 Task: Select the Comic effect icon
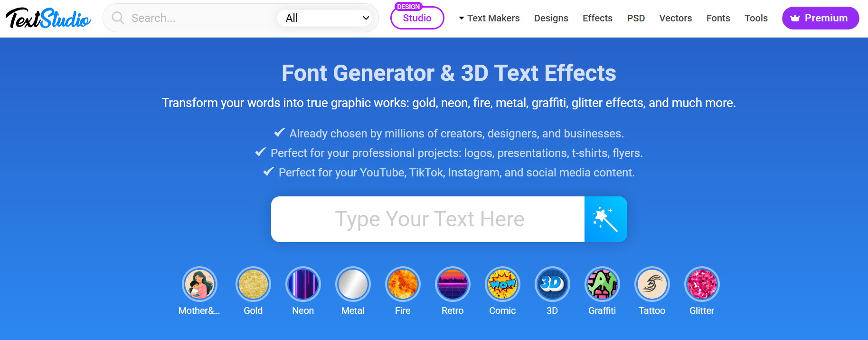tap(502, 284)
